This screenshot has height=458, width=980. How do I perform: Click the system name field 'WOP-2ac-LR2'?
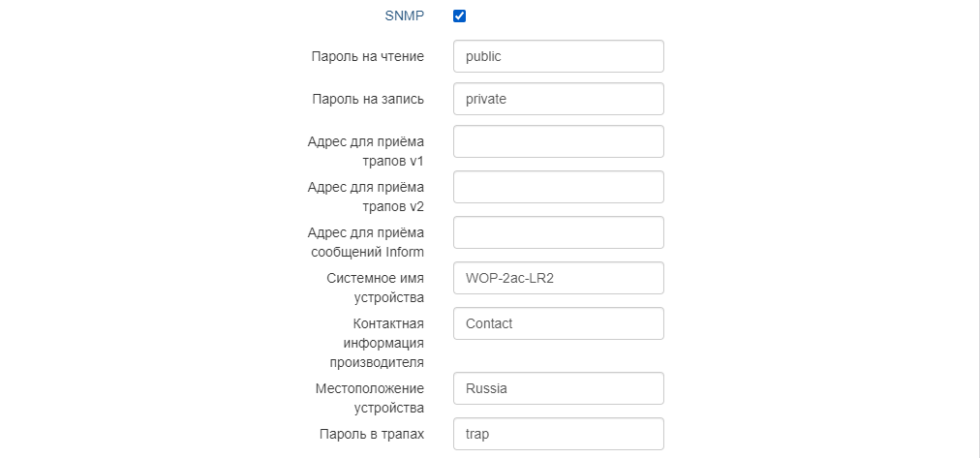click(558, 278)
